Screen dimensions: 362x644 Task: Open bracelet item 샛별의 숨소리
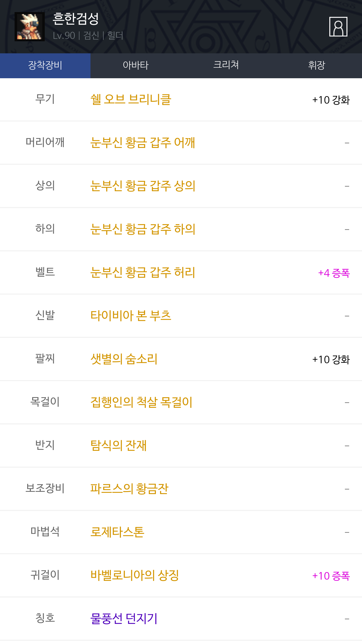click(124, 359)
